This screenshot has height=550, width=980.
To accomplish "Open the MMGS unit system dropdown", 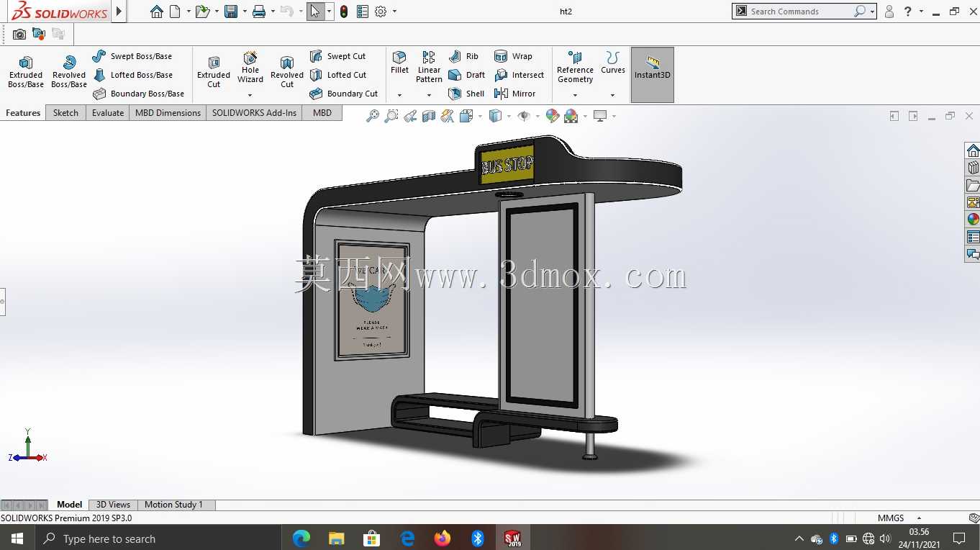I will tap(920, 518).
